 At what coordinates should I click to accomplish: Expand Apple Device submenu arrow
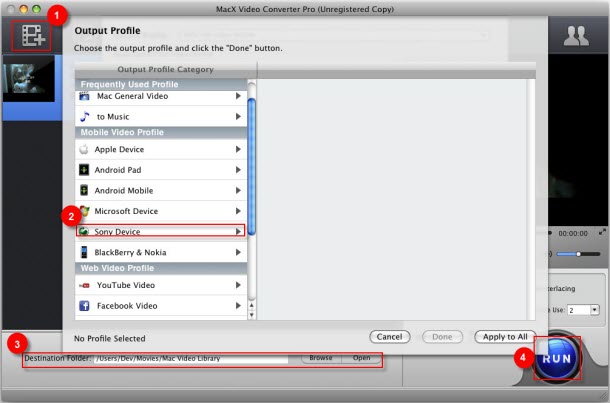click(x=238, y=149)
